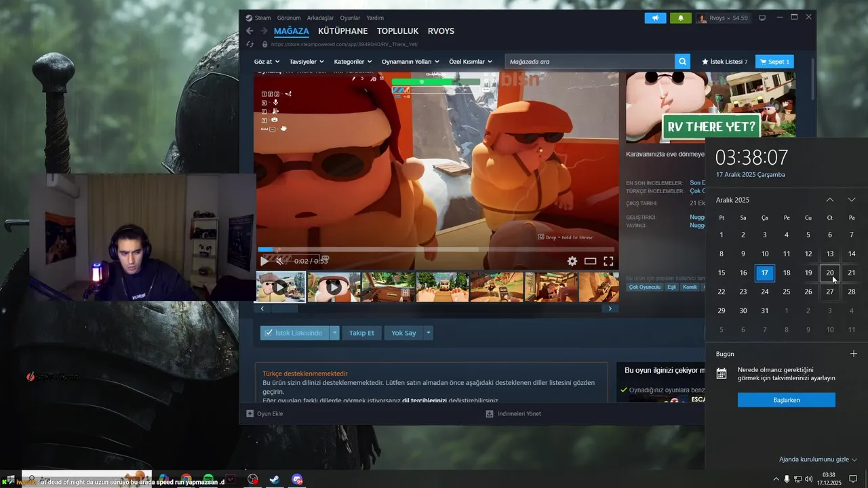The width and height of the screenshot is (868, 488).
Task: Switch to the KÜTÜPHANE tab
Action: coord(342,31)
